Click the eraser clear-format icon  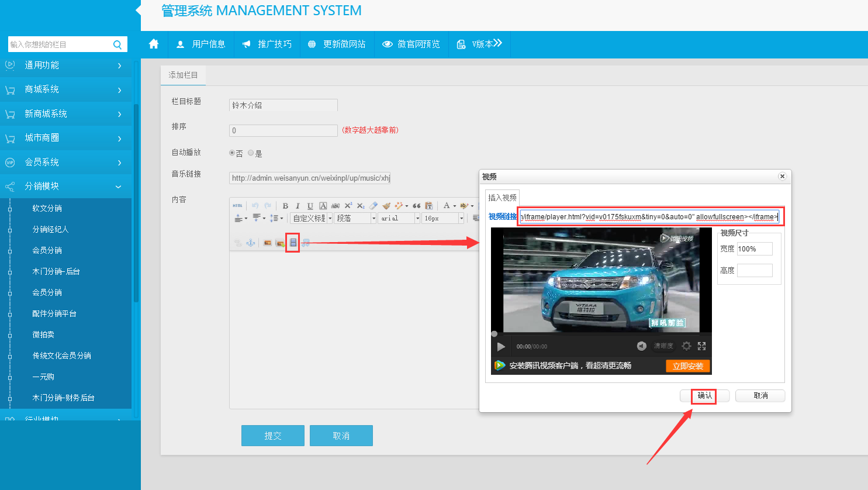[x=373, y=206]
